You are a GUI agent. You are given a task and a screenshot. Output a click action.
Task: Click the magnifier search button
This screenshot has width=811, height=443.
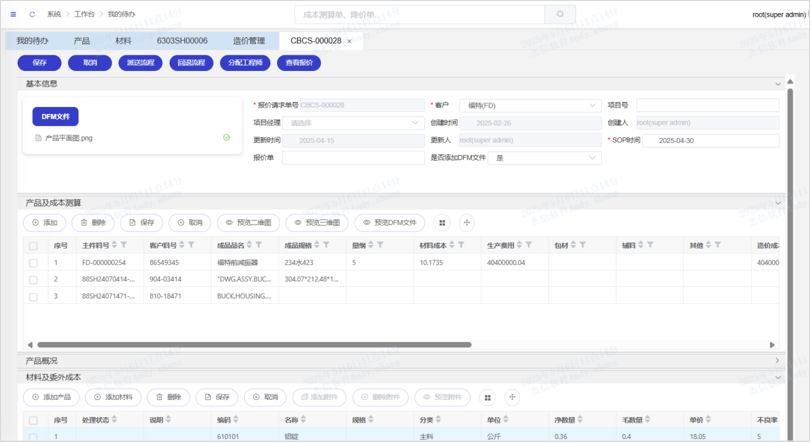[x=560, y=14]
